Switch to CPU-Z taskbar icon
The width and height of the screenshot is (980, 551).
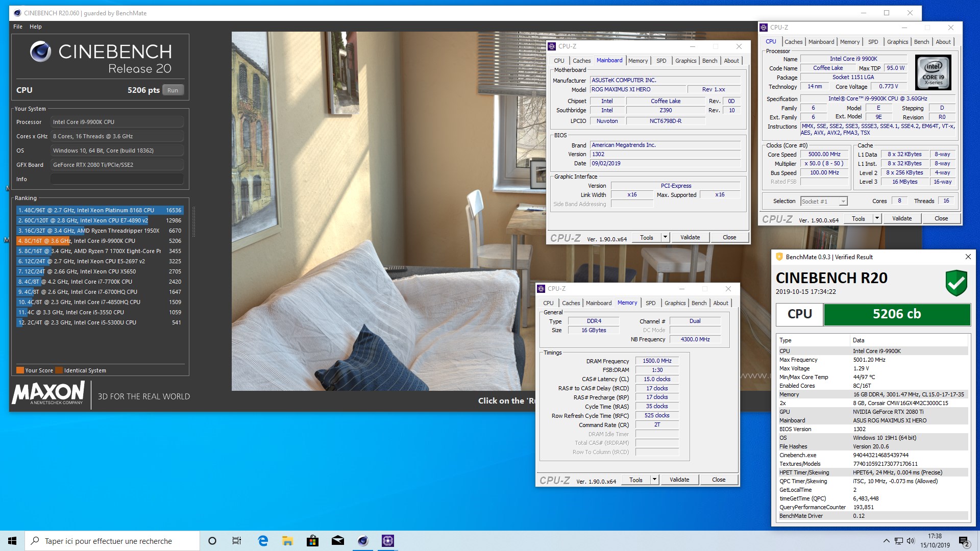tap(388, 541)
